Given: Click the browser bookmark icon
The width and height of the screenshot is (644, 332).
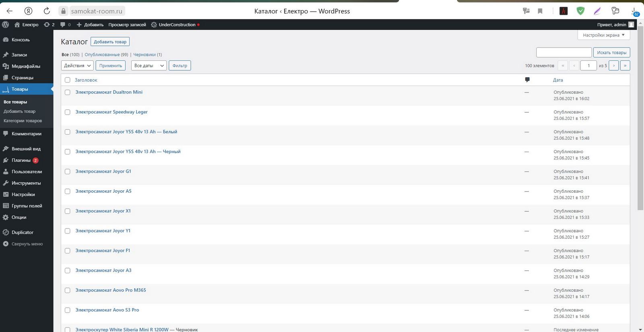Looking at the screenshot, I should [x=540, y=11].
